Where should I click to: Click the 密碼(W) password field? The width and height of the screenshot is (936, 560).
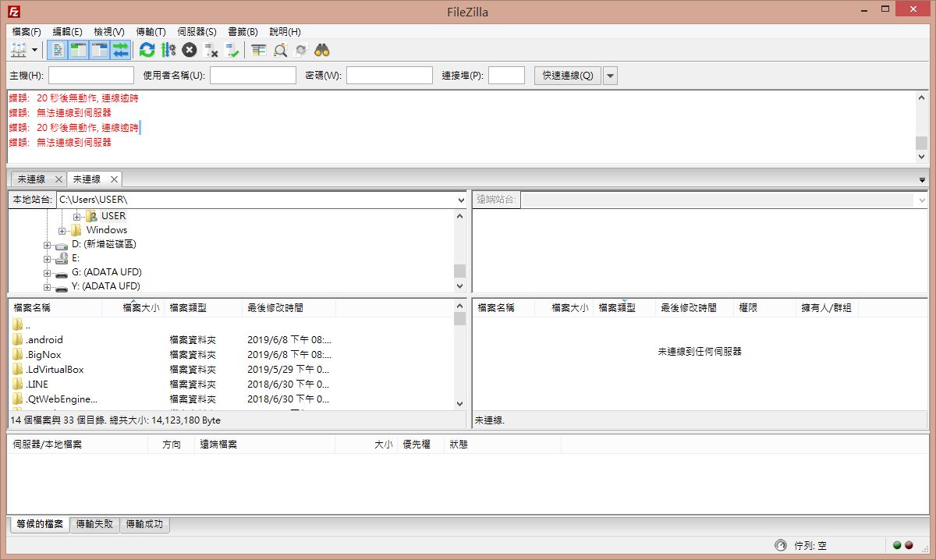pyautogui.click(x=389, y=76)
